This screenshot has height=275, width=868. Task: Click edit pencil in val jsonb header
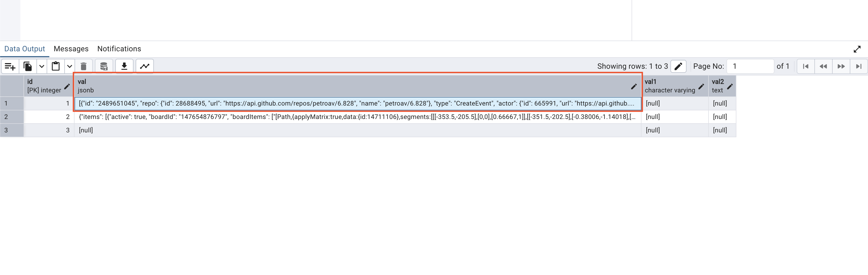click(x=633, y=87)
